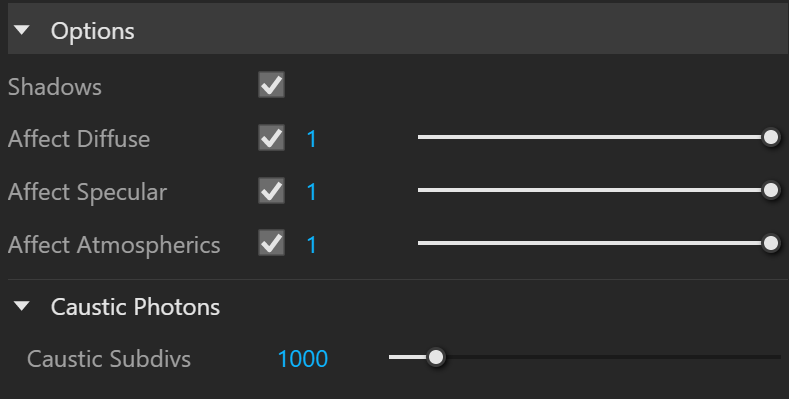The image size is (789, 399).
Task: Click the Affect Atmospherics slider handle
Action: tap(771, 243)
